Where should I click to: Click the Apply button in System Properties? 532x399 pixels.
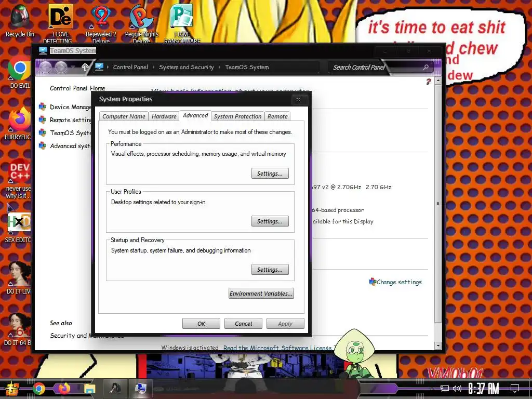pyautogui.click(x=285, y=324)
